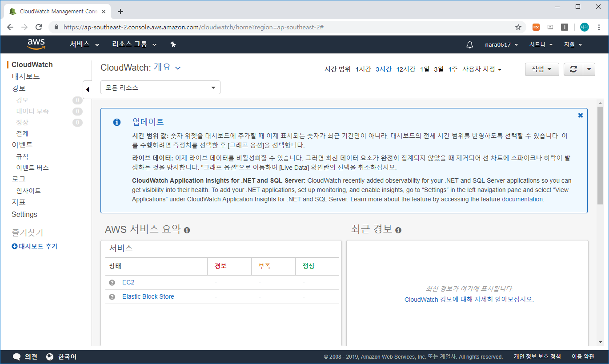Click the blue info icon in update banner
The height and width of the screenshot is (364, 609).
[117, 122]
